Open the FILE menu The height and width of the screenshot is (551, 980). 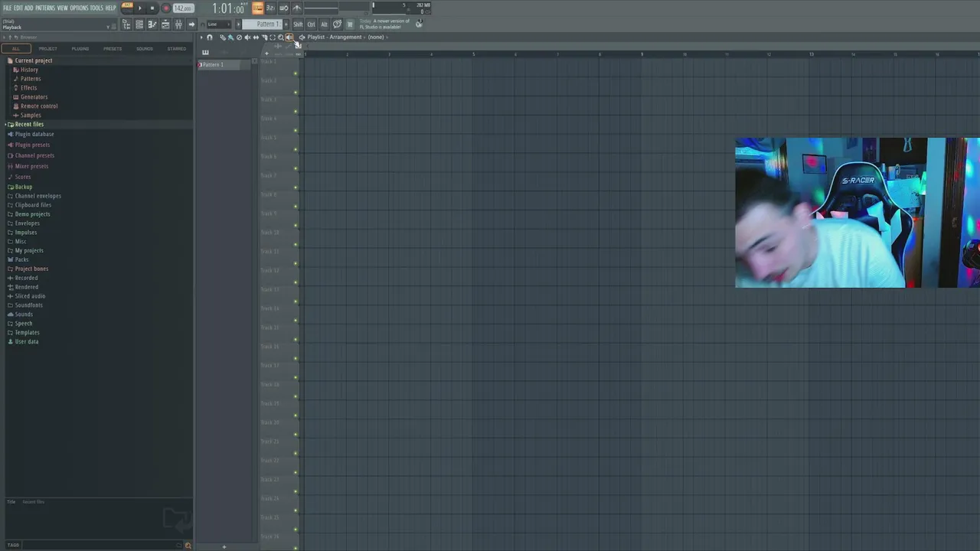coord(7,8)
